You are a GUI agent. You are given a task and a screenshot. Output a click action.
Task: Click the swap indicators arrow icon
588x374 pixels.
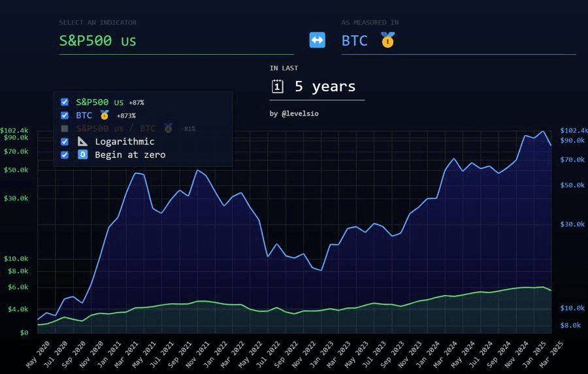tap(318, 40)
